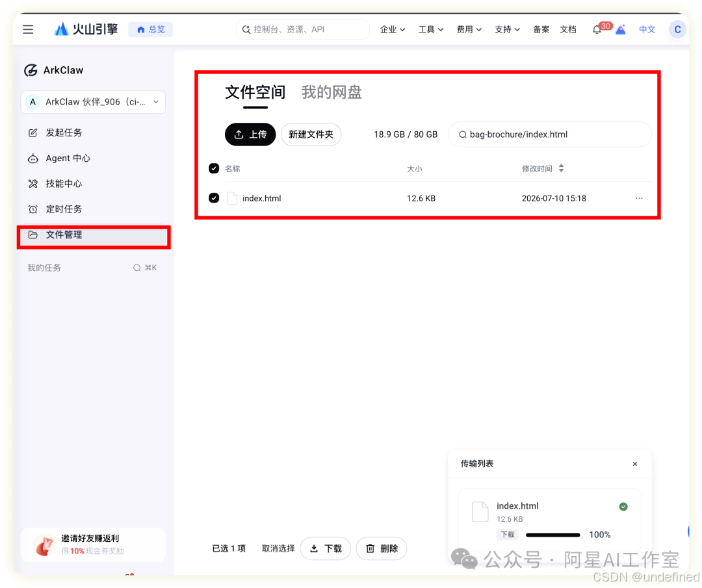Sort by 修改时间 column
This screenshot has width=702, height=588.
(543, 169)
